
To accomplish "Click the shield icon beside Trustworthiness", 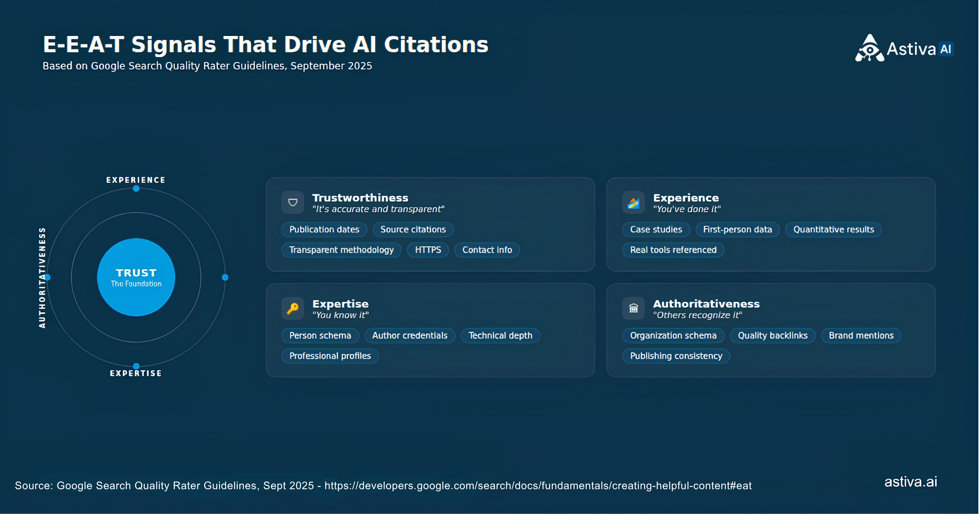I will pos(292,202).
